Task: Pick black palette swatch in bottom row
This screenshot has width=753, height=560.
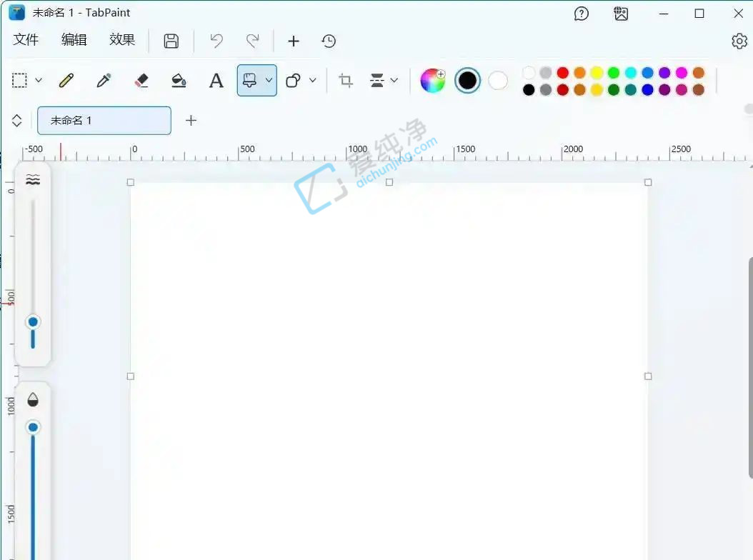Action: pyautogui.click(x=529, y=90)
